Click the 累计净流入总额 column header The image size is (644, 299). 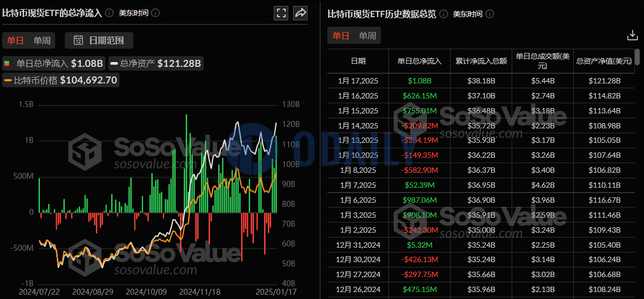[481, 61]
